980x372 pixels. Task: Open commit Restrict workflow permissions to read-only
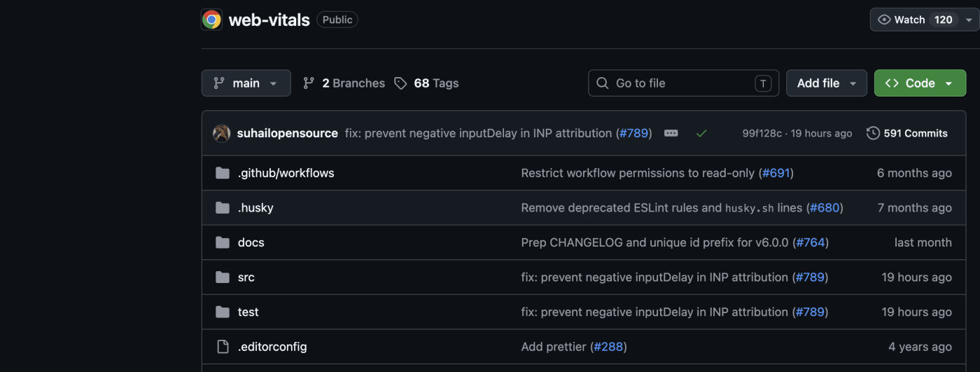tap(638, 173)
